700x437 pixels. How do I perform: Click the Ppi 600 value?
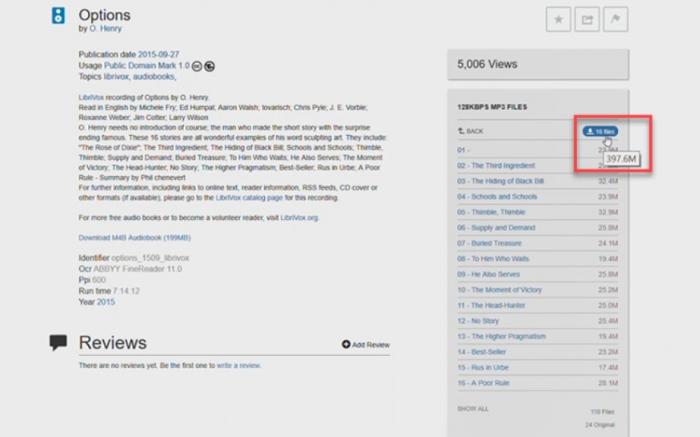[99, 280]
